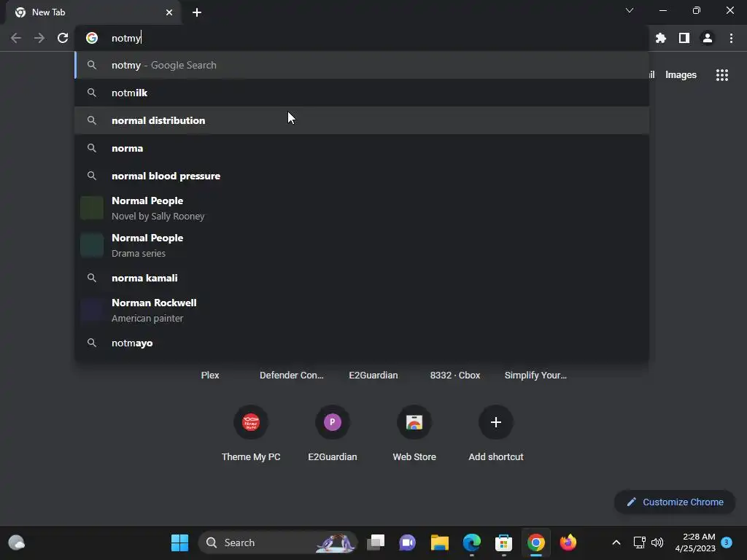Screen dimensions: 747x560
Task: Open File Explorer from taskbar
Action: coord(439,542)
